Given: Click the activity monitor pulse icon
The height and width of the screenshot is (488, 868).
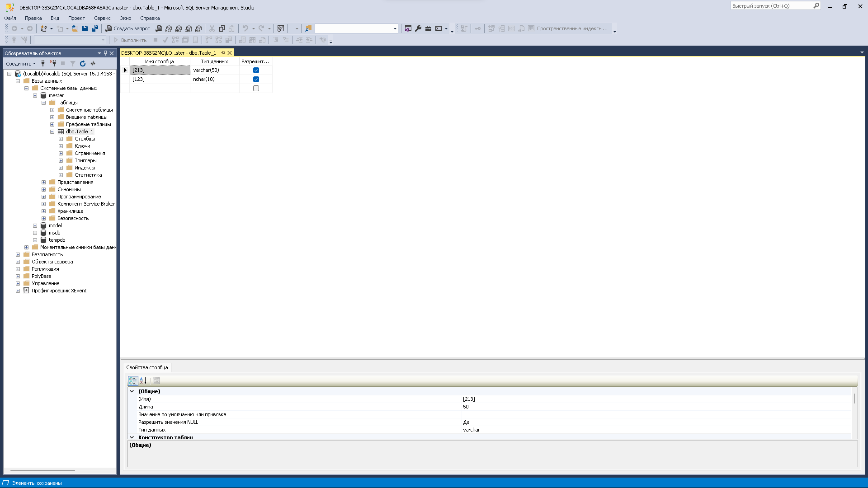Looking at the screenshot, I should tap(93, 64).
